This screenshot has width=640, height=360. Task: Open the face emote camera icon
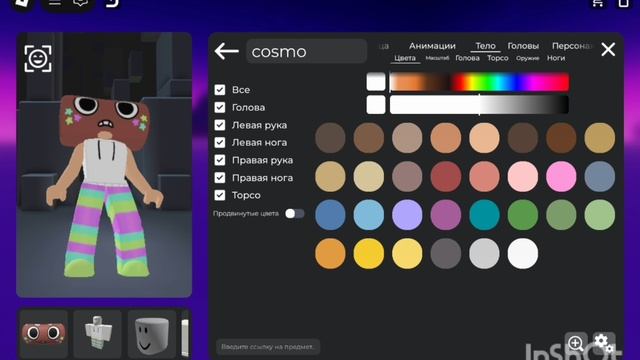pos(38,58)
